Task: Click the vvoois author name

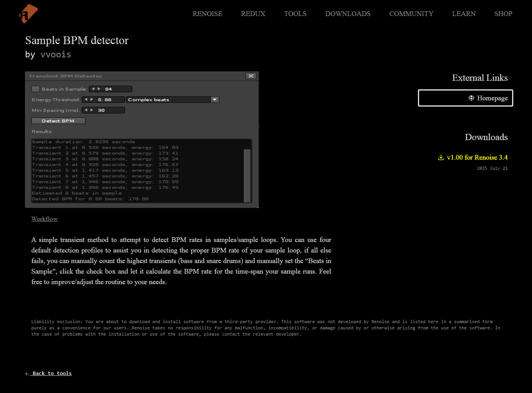Action: (x=56, y=55)
